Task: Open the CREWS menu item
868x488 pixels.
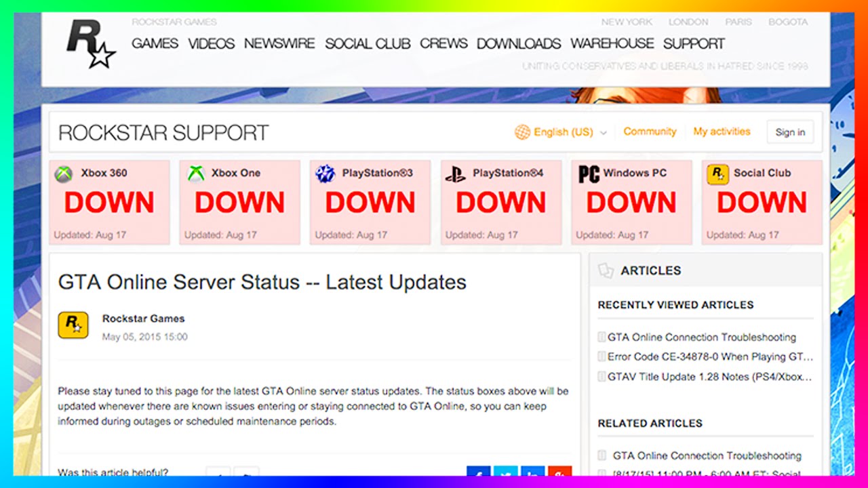Action: [x=443, y=43]
